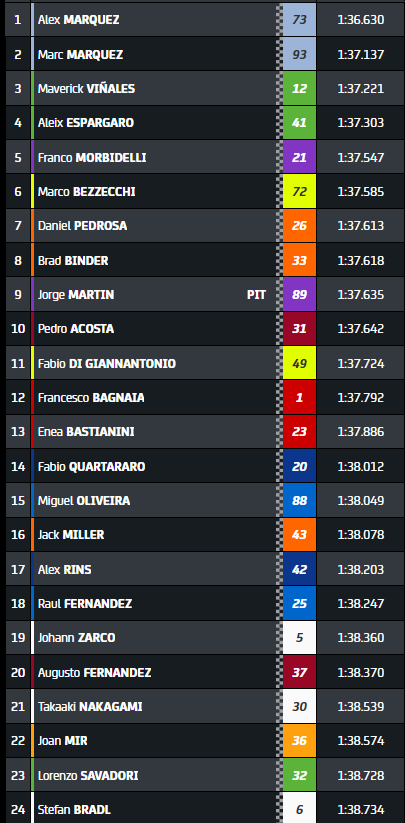
Task: Click Bagnaia red number 1 badge
Action: pos(299,397)
